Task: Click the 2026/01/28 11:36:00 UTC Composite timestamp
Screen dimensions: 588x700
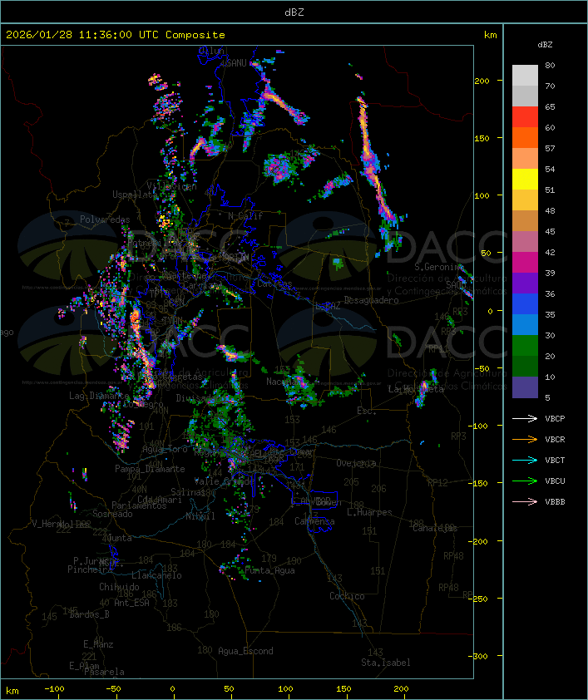Action: click(116, 35)
